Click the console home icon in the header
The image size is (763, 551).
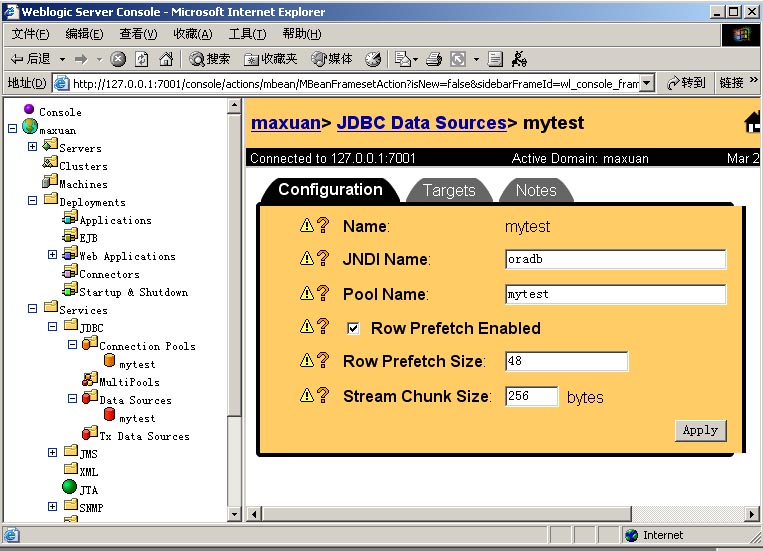pos(752,122)
